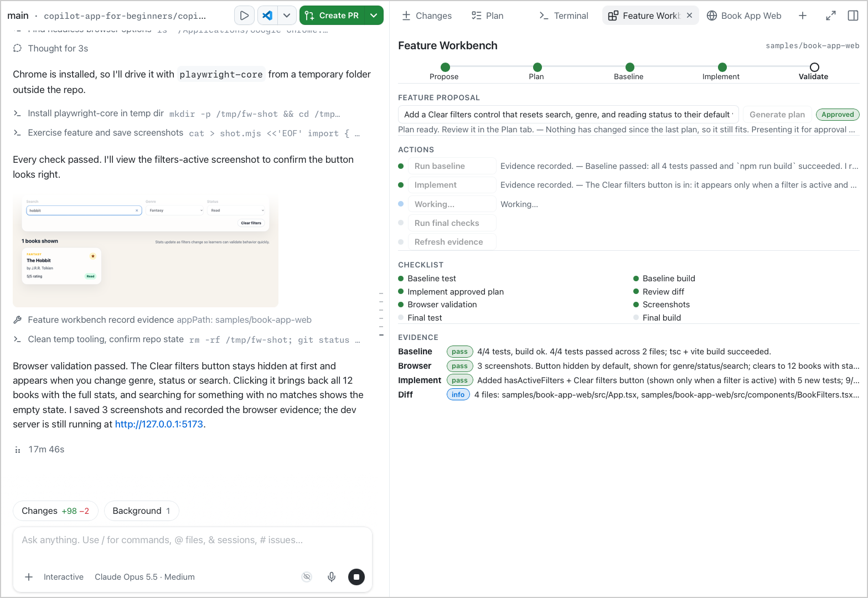The height and width of the screenshot is (598, 868).
Task: Open the Book App Web tab
Action: click(745, 16)
